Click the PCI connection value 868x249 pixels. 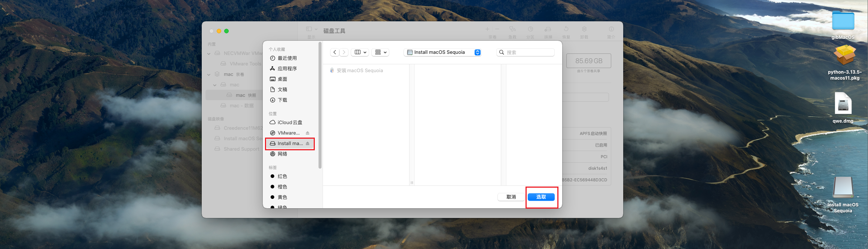coord(604,157)
